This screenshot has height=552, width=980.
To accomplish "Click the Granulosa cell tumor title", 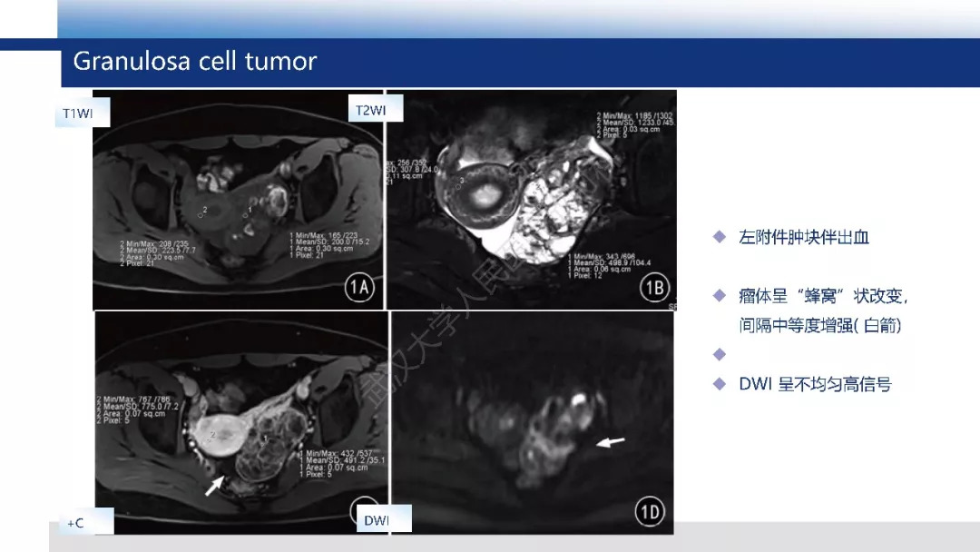I will click(x=194, y=61).
